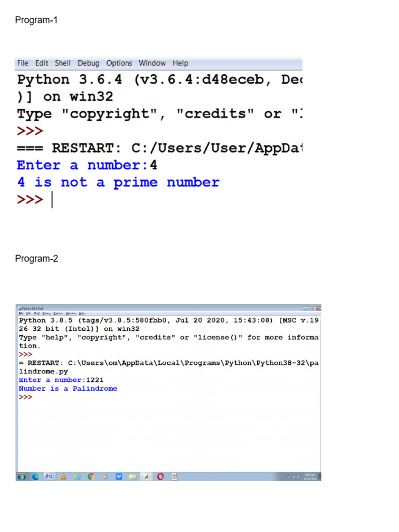Click the Windows Start orb
399x532 pixels.
(22, 477)
